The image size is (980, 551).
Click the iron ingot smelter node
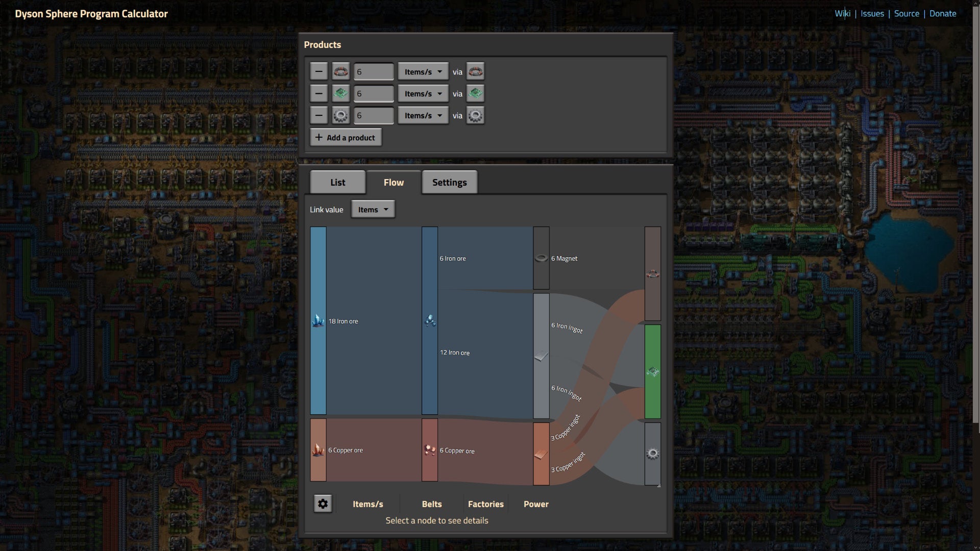[541, 355]
